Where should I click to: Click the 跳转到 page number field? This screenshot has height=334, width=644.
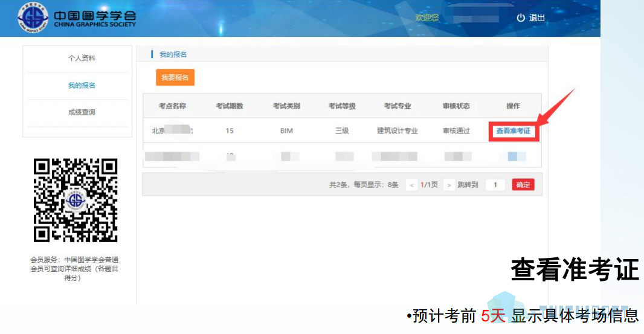coord(495,185)
